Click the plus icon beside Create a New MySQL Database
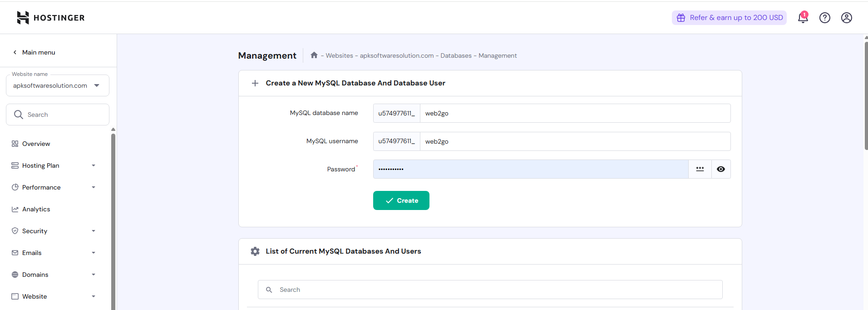The image size is (868, 310). click(x=255, y=83)
